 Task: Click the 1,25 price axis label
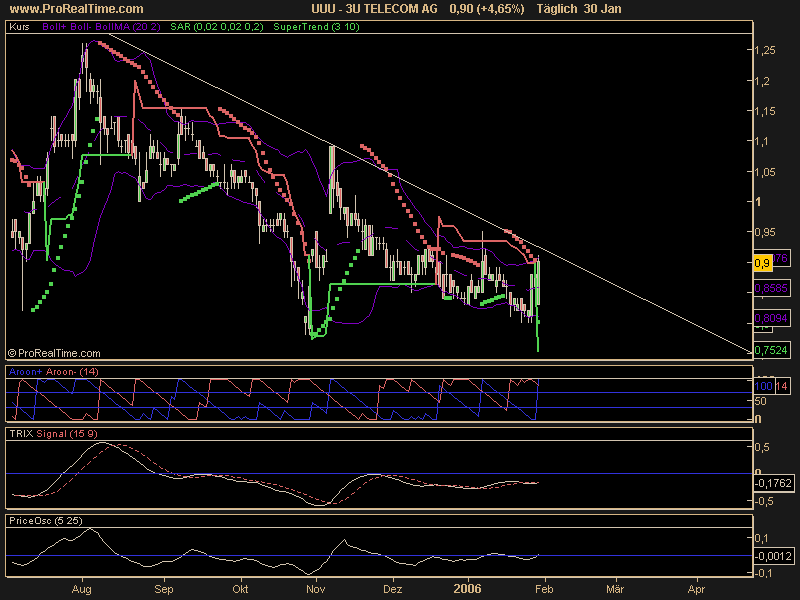[x=765, y=50]
